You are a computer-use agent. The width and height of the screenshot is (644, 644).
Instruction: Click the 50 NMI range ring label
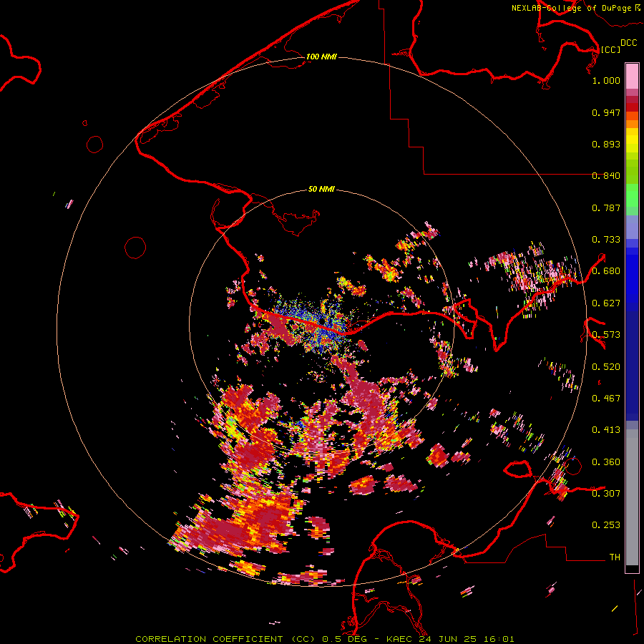pyautogui.click(x=321, y=190)
